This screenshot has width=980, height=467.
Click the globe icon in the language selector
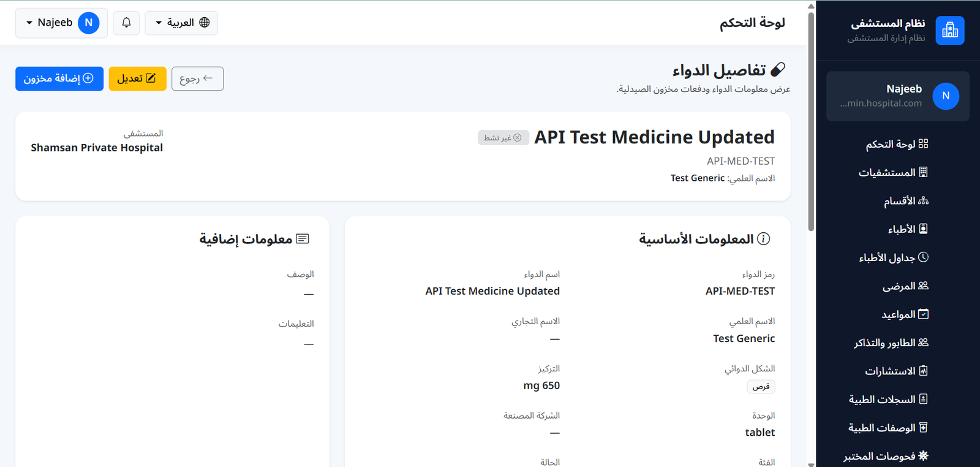205,23
